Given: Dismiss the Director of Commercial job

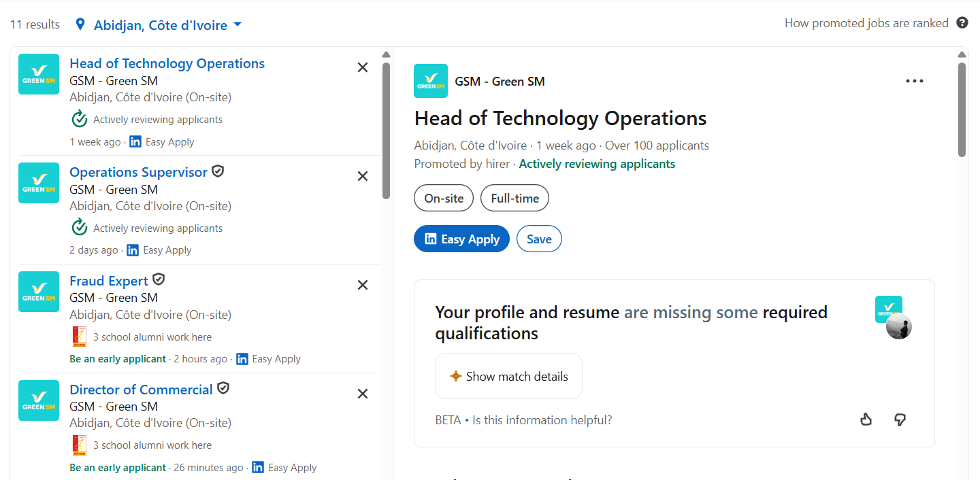Looking at the screenshot, I should point(363,394).
